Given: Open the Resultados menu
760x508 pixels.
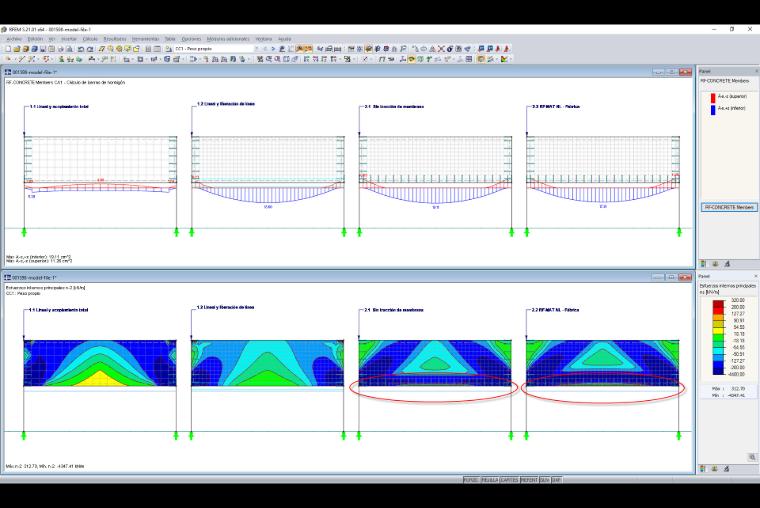Looking at the screenshot, I should coord(115,39).
